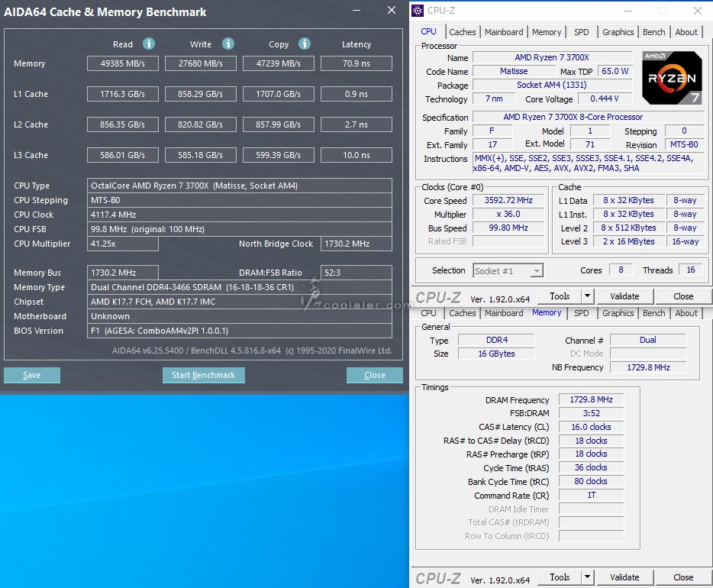Image resolution: width=713 pixels, height=588 pixels.
Task: Click the L3 Cache latency value 10.0 ns
Action: click(x=356, y=155)
